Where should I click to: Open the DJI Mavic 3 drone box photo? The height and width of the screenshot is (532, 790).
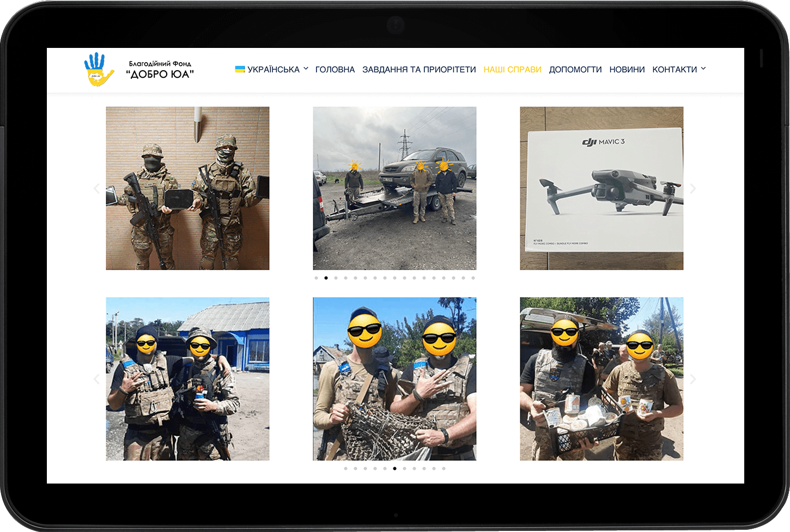[601, 188]
